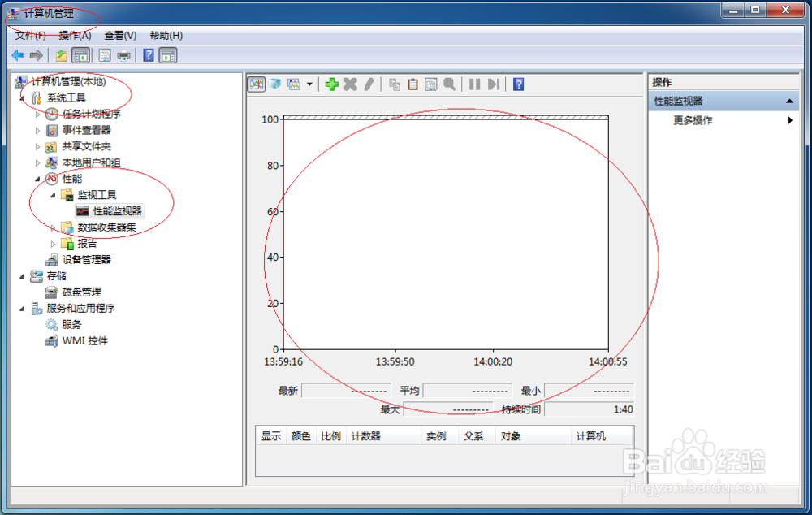This screenshot has height=515, width=812.
Task: Select 共享文件夹 in the tree
Action: [x=87, y=146]
